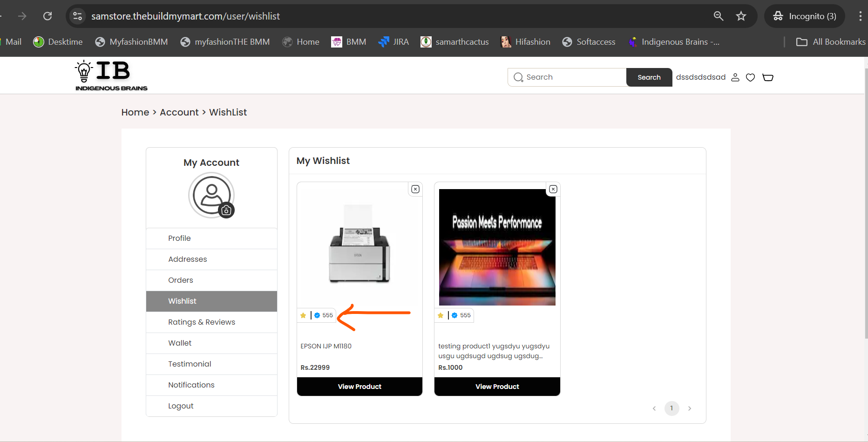Go to Account in the breadcrumb
Screen dimensions: 868x442
pyautogui.click(x=179, y=112)
